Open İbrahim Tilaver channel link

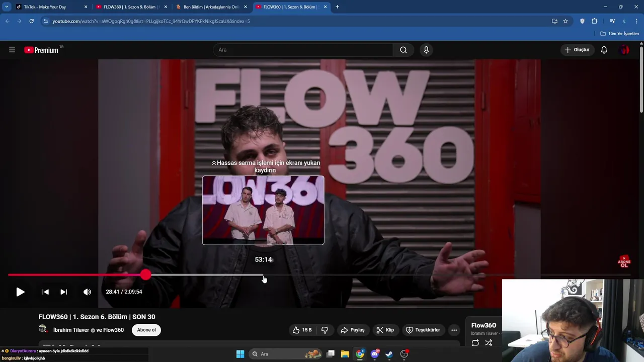[71, 330]
